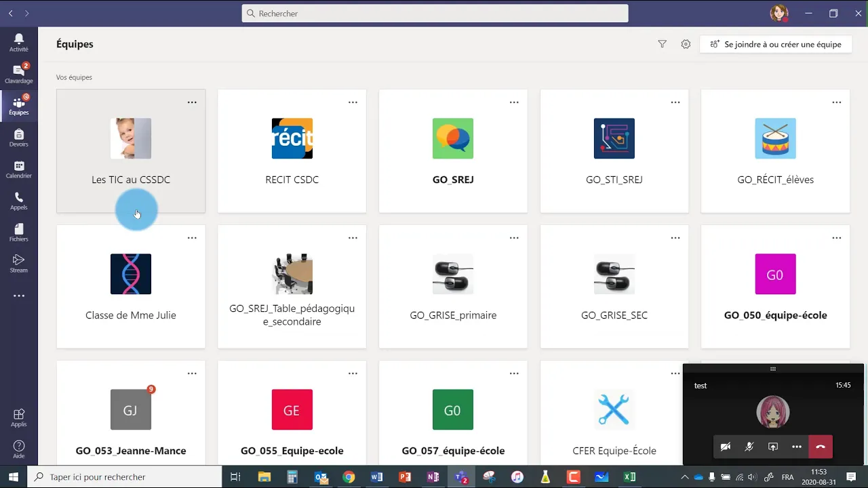Open more options for RECIT CSDC
This screenshot has width=868, height=488.
tap(353, 102)
